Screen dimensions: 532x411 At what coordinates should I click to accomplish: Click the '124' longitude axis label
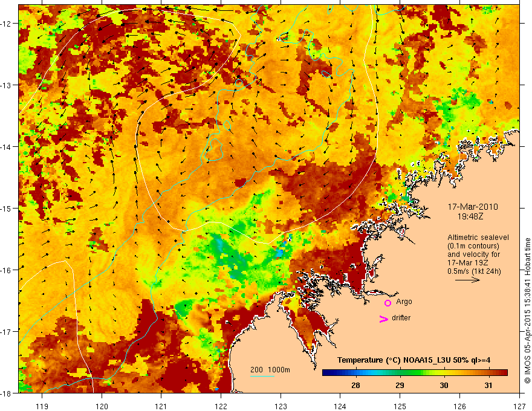coord(340,406)
